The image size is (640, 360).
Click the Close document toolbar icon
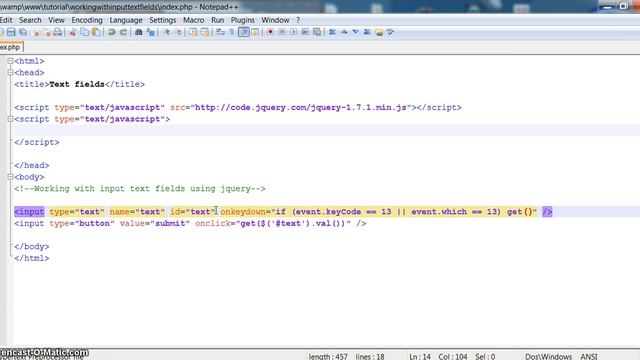tap(36, 33)
